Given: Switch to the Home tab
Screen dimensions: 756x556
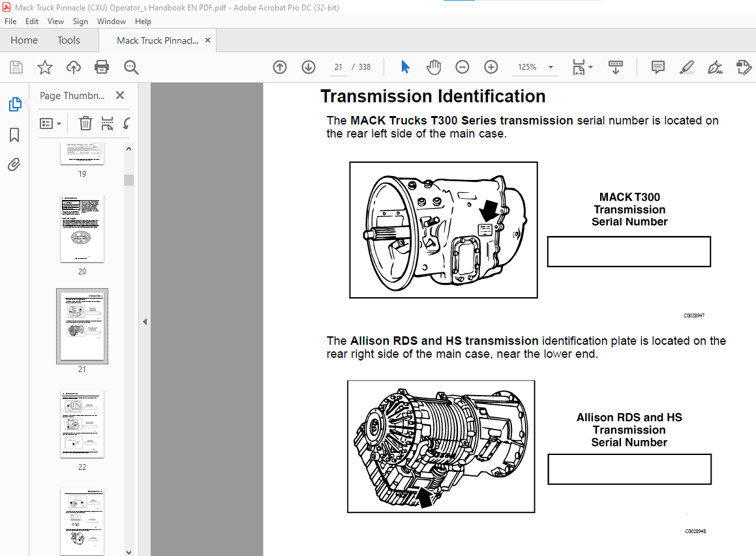Looking at the screenshot, I should pyautogui.click(x=24, y=40).
